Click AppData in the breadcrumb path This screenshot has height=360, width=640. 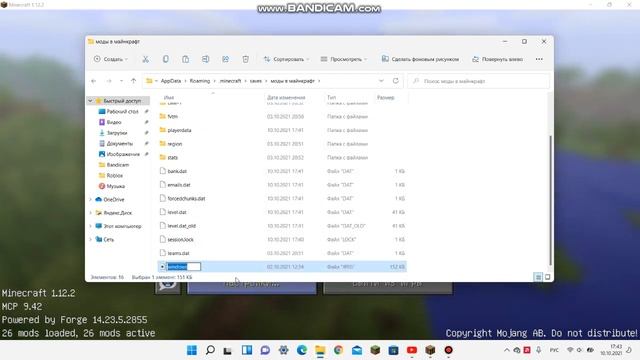click(171, 81)
